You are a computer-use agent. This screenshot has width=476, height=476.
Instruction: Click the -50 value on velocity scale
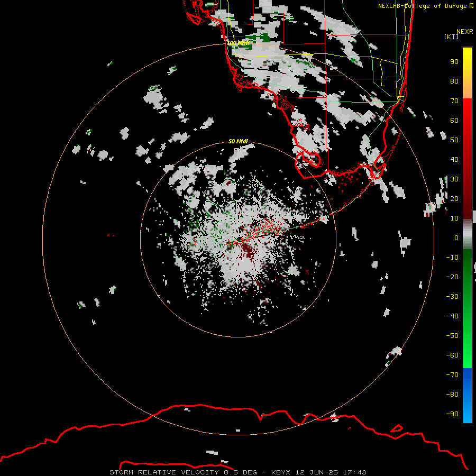coord(452,336)
